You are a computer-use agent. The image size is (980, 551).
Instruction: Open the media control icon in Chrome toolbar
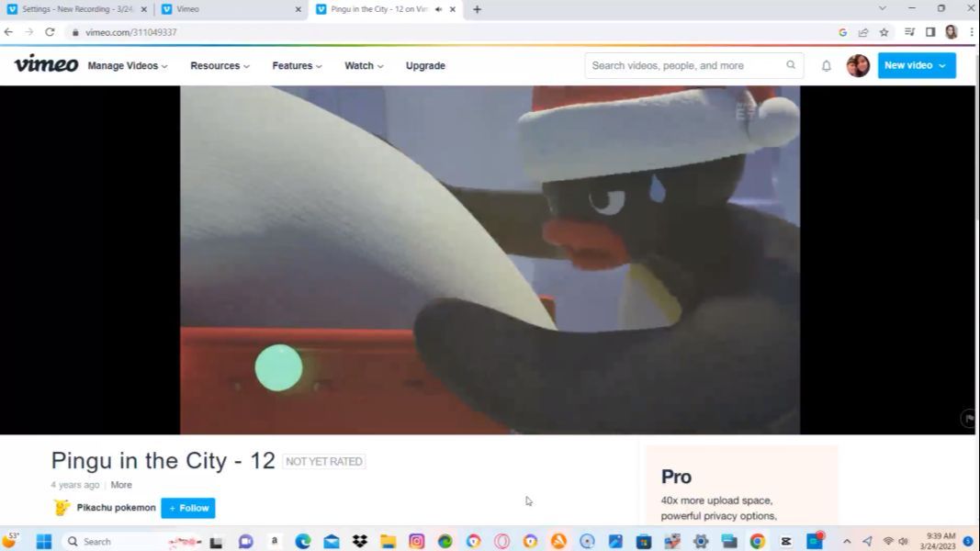point(909,32)
